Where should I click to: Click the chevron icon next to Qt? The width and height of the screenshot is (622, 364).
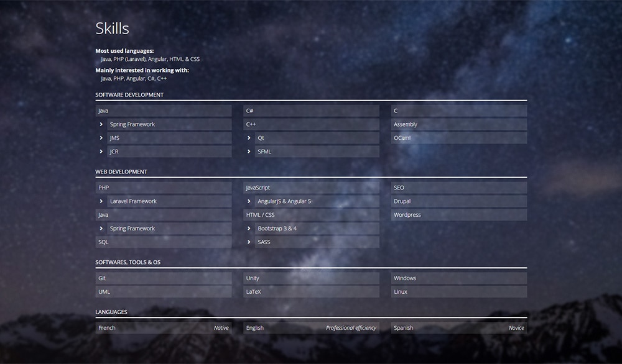(249, 138)
